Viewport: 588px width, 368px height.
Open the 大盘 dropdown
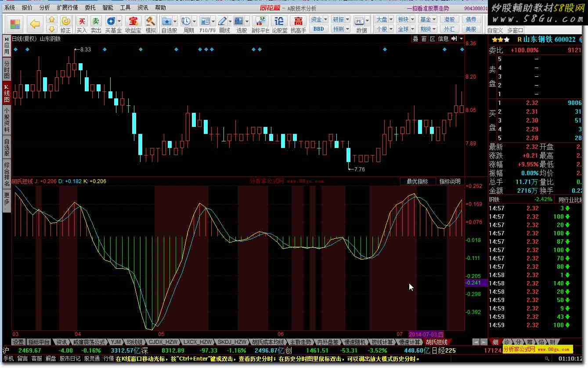(384, 19)
